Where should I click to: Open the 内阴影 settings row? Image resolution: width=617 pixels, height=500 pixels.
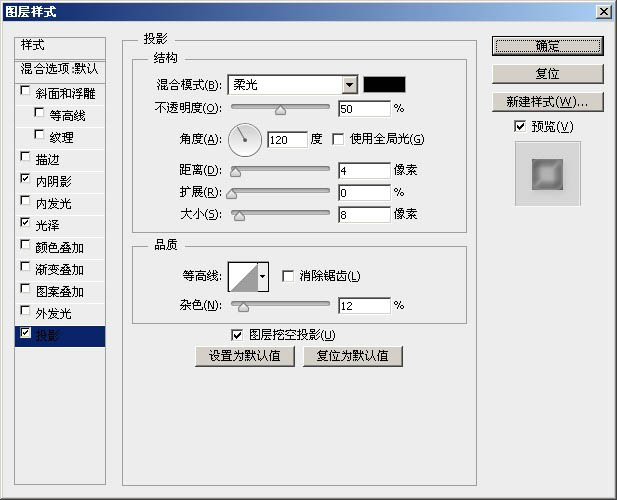[x=60, y=181]
